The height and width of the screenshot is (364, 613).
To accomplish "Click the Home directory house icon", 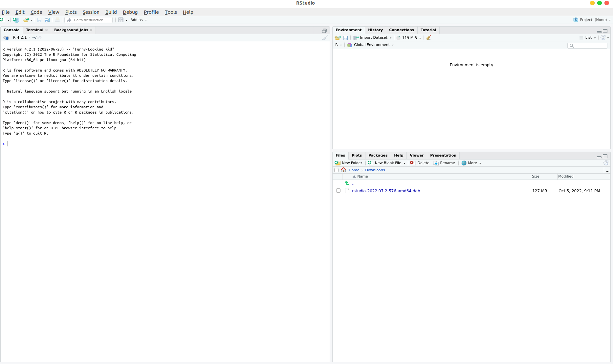I will [343, 170].
